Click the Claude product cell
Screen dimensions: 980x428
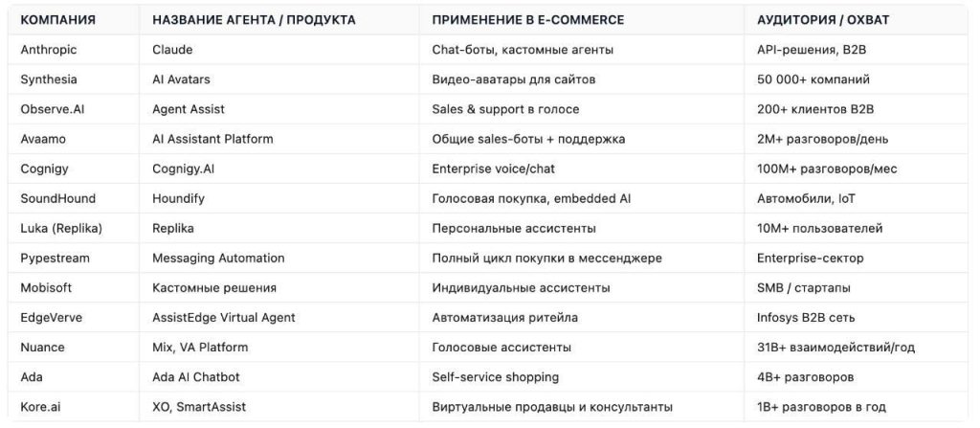172,49
